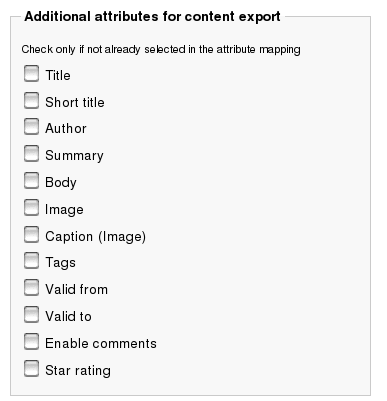Check the Title checkbox
This screenshot has height=401, width=387.
point(31,73)
